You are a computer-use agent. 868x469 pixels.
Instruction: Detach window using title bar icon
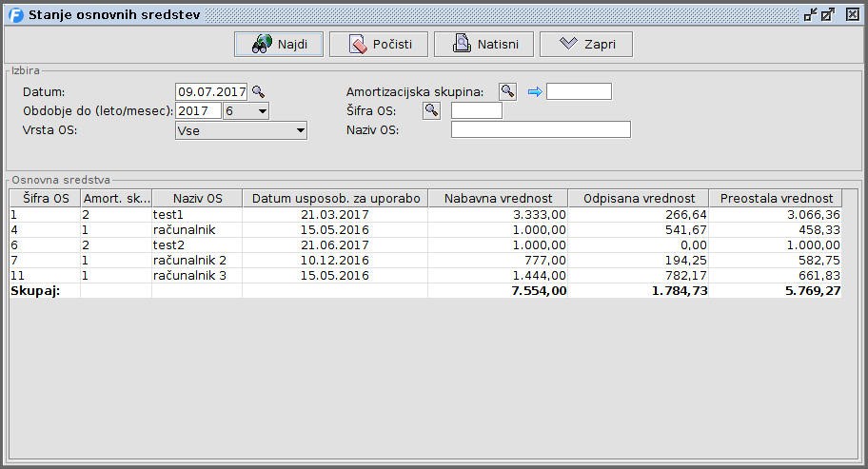(810, 15)
